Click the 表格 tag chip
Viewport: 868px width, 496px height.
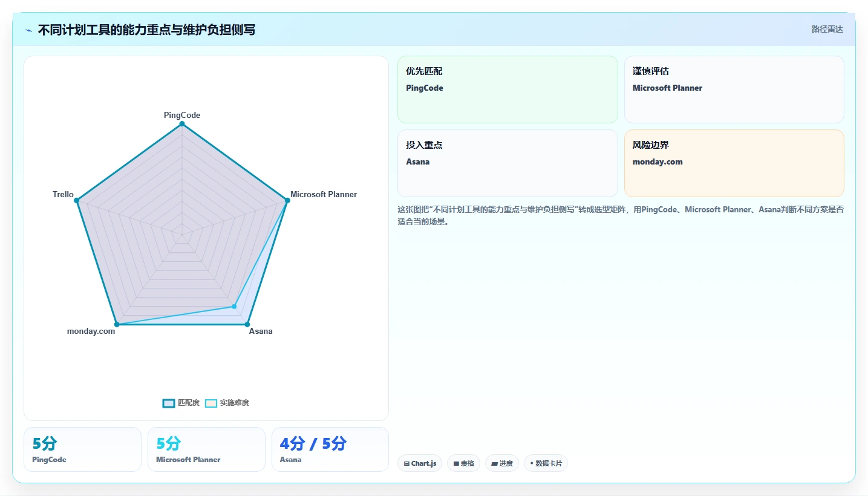[464, 463]
